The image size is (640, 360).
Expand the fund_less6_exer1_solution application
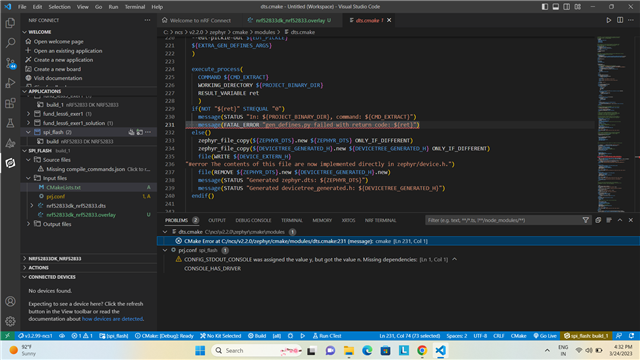coord(28,123)
